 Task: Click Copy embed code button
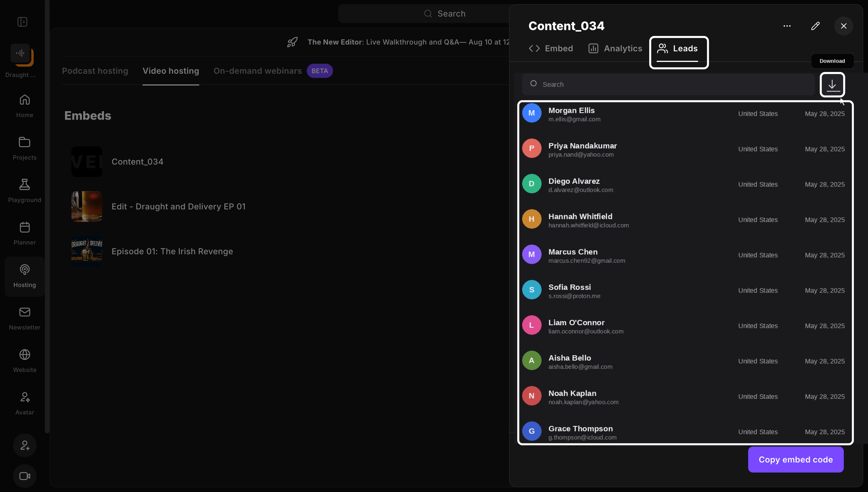(796, 460)
